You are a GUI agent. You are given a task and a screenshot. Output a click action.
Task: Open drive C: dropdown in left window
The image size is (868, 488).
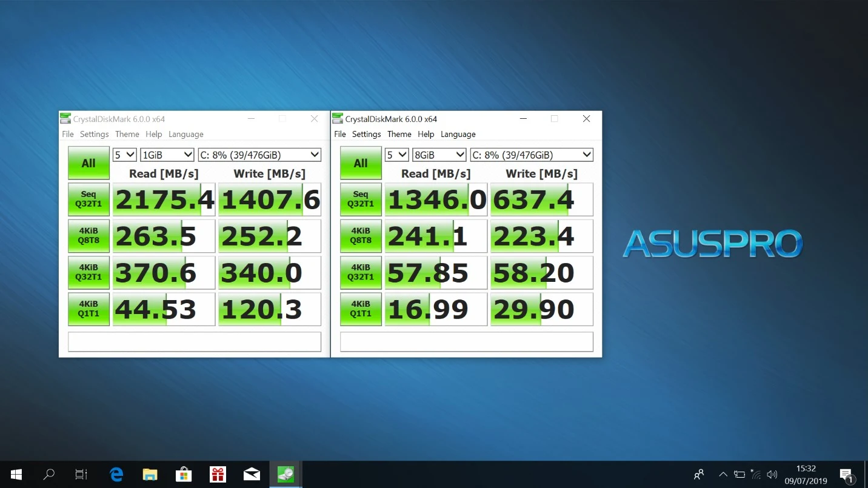pos(259,155)
